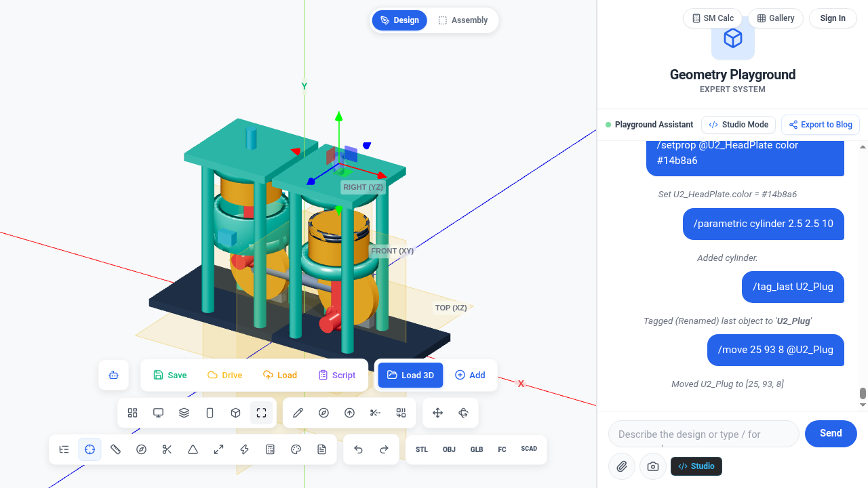Viewport: 868px width, 488px height.
Task: Click the stacked layers icon
Action: 184,413
